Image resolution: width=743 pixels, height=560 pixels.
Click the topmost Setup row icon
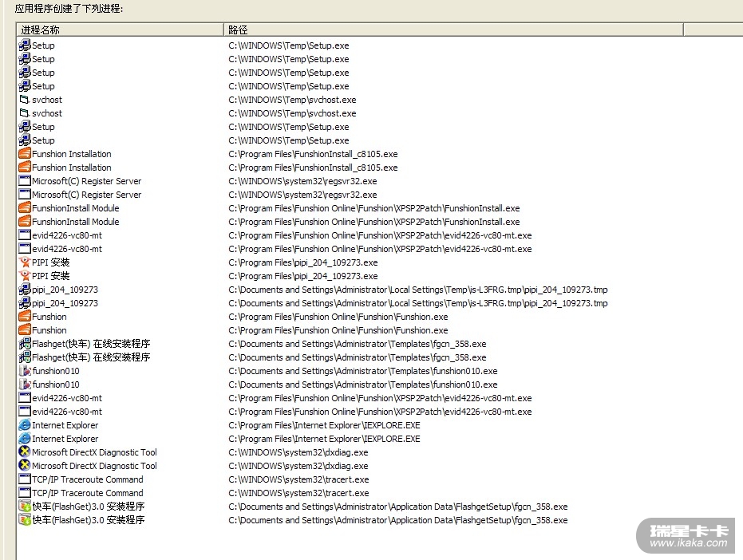25,45
